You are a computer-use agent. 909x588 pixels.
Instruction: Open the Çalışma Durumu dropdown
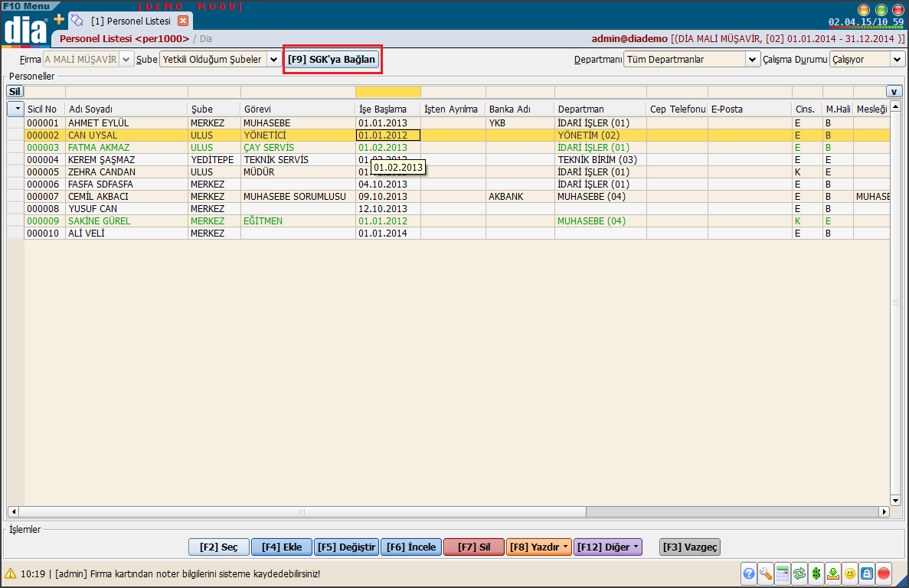coord(898,59)
